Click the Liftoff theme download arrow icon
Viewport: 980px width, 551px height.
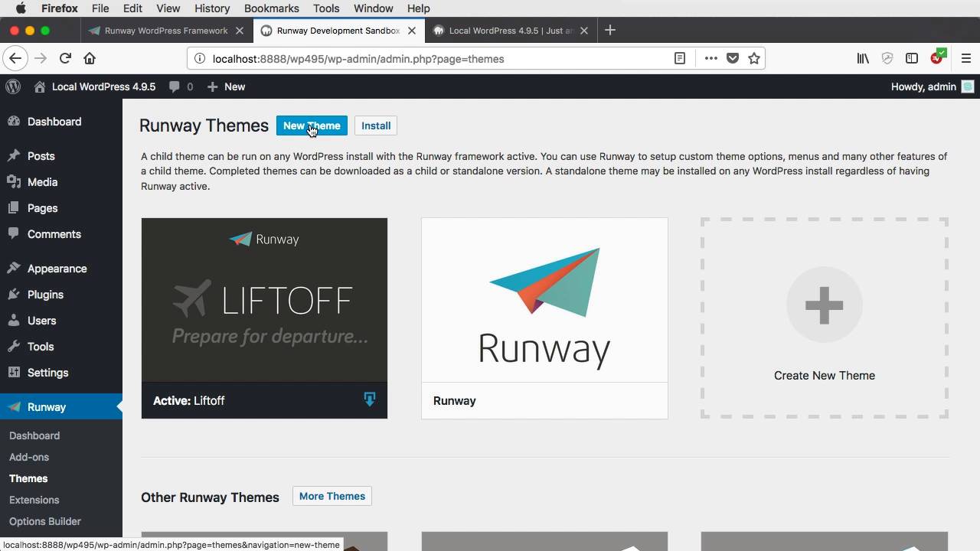click(370, 399)
